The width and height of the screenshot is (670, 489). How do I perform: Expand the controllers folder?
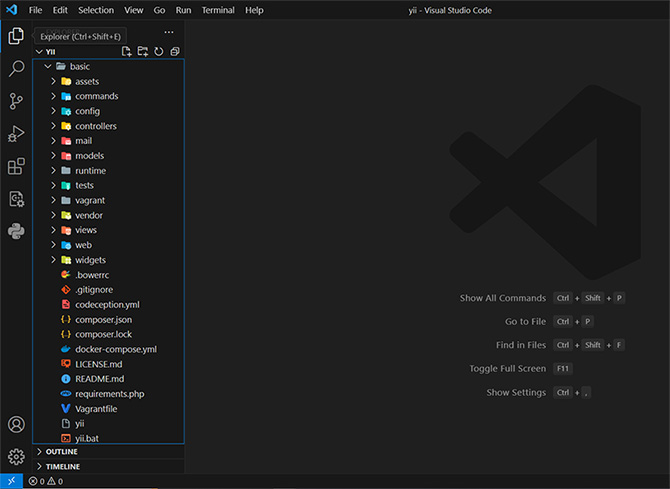(95, 126)
